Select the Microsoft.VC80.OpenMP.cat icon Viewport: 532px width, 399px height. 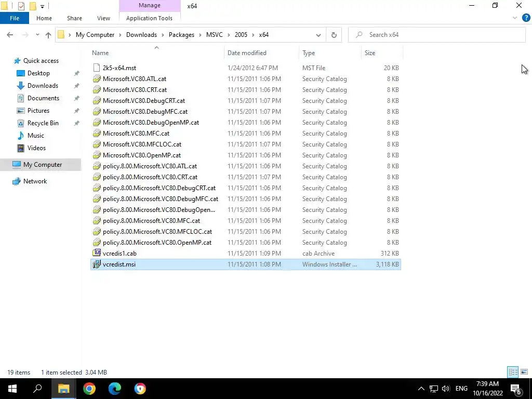click(x=97, y=155)
